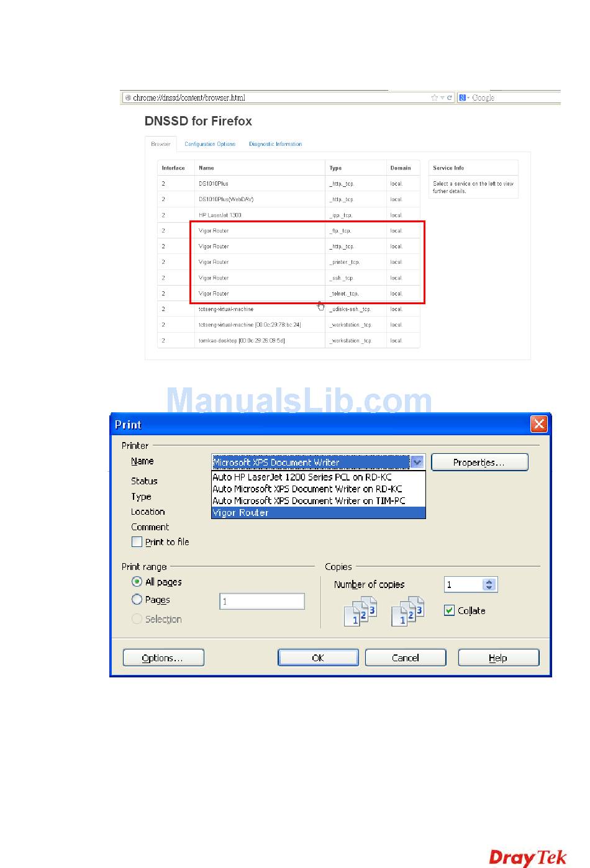Click the reload icon in address bar
590x868 pixels.
449,97
